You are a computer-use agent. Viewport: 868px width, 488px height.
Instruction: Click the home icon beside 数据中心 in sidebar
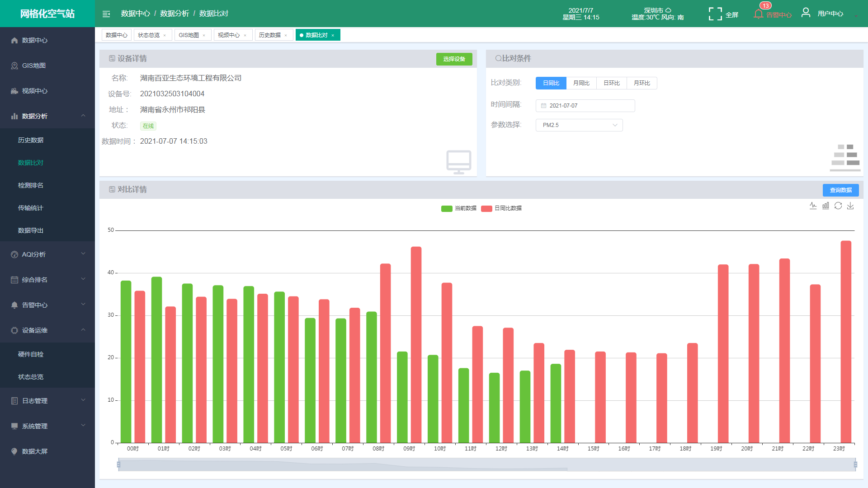click(x=14, y=40)
